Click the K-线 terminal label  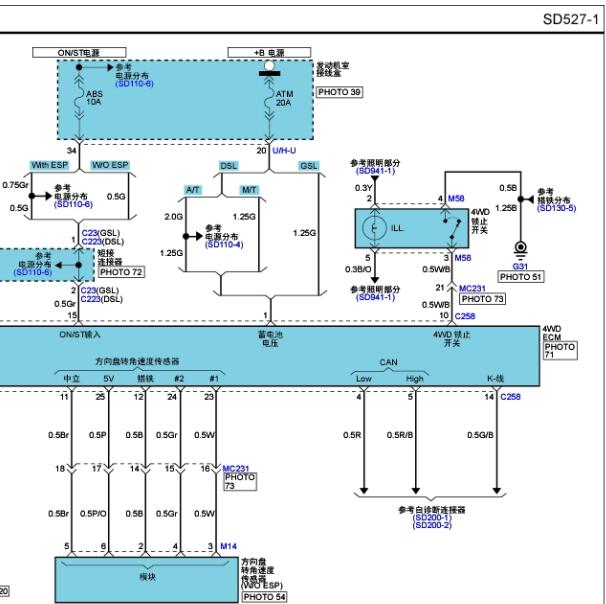(495, 378)
